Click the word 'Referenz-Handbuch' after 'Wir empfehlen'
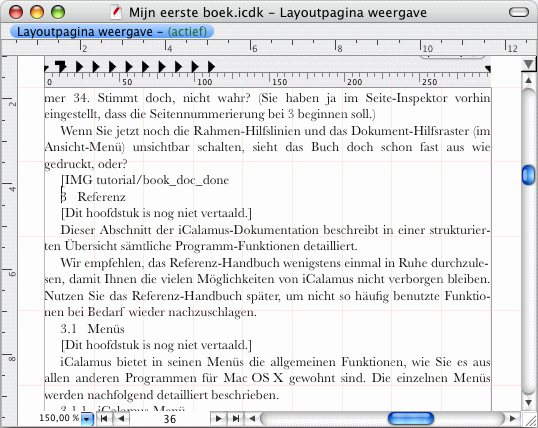Image resolution: width=538 pixels, height=428 pixels. click(225, 263)
